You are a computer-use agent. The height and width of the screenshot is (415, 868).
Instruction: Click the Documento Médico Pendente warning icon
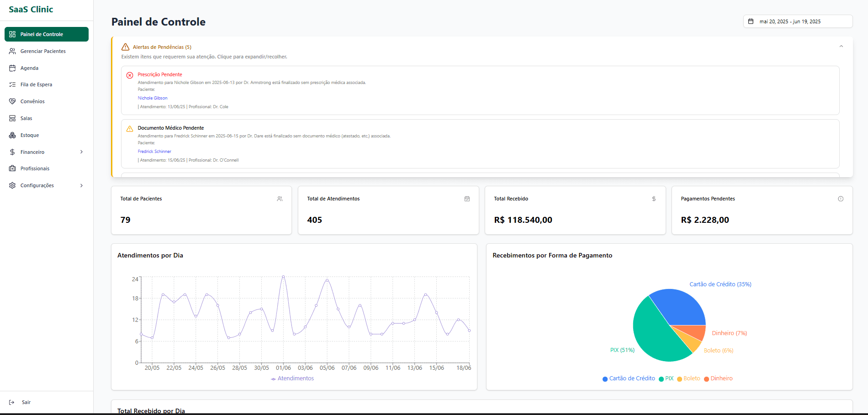pyautogui.click(x=129, y=128)
